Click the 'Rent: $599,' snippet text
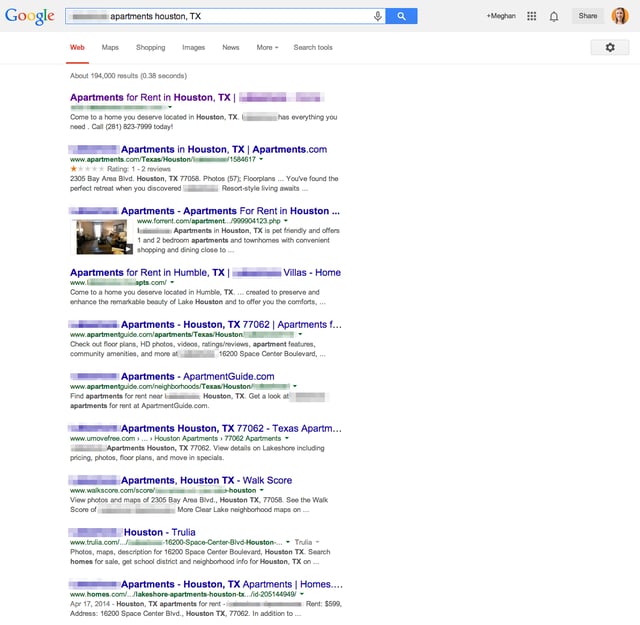Screen dimensions: 640x625 (x=324, y=604)
